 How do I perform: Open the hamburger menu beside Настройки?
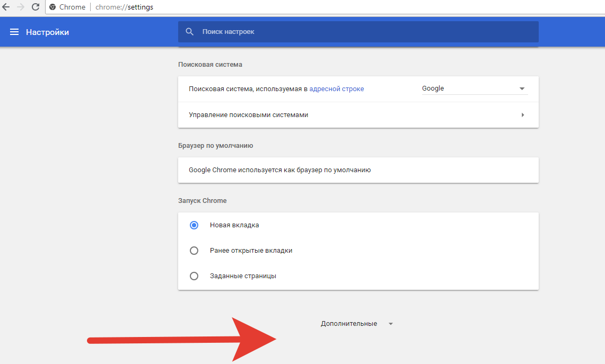tap(14, 32)
